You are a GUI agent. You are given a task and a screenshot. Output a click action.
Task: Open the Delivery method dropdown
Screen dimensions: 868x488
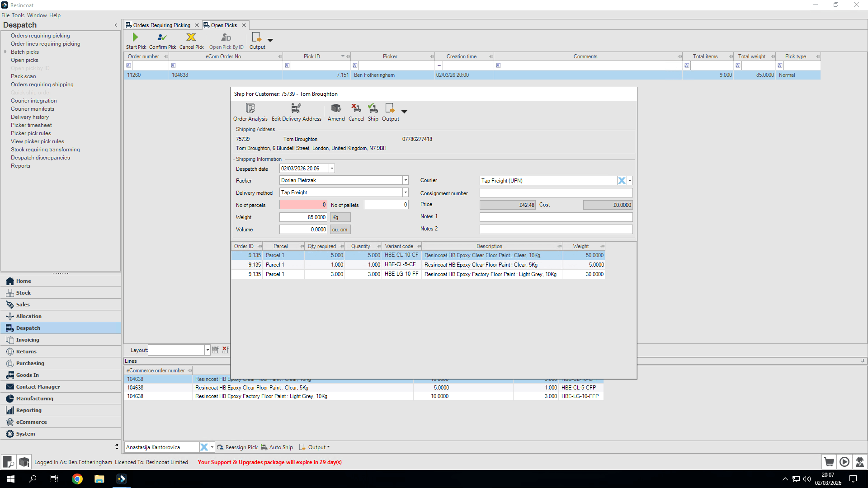click(406, 192)
